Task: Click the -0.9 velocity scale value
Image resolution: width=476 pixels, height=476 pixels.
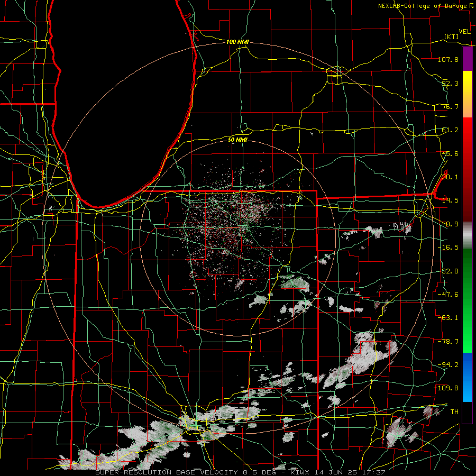Action: [x=450, y=224]
